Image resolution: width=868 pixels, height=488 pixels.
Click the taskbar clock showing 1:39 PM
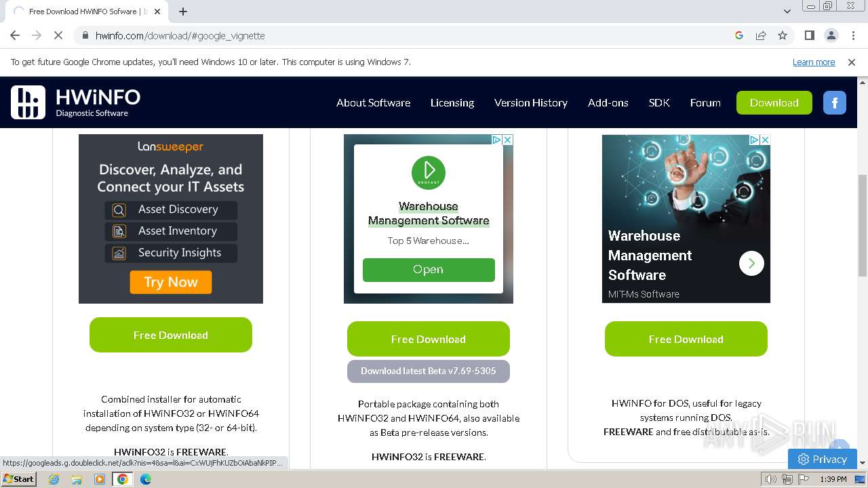(x=833, y=479)
